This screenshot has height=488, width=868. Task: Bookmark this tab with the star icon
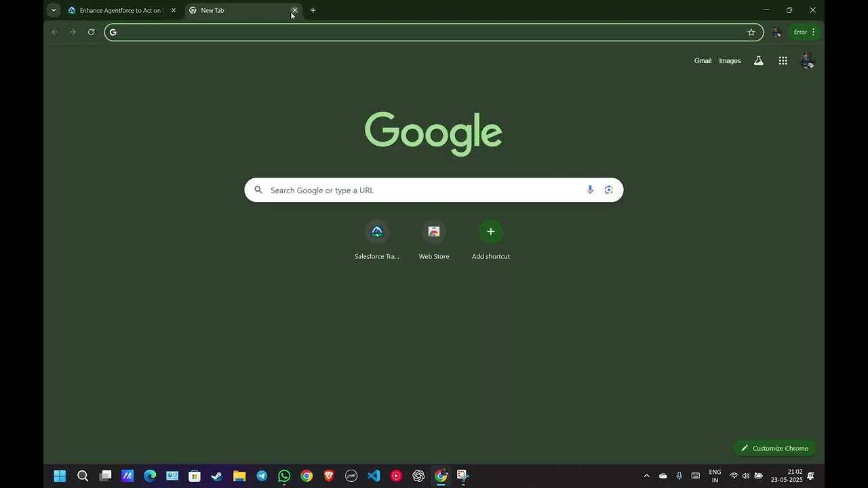click(751, 32)
